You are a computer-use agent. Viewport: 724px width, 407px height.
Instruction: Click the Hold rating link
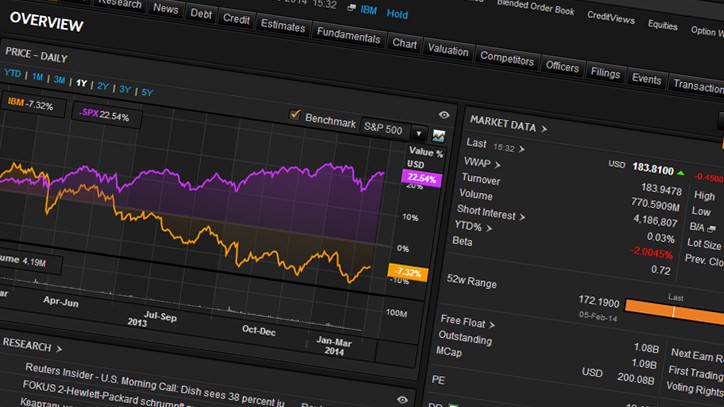pos(397,14)
